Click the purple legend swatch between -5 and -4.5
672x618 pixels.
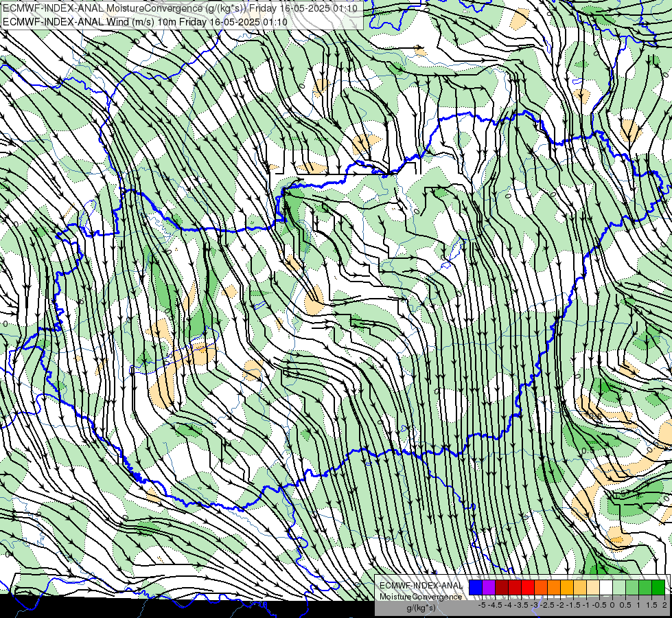point(489,588)
